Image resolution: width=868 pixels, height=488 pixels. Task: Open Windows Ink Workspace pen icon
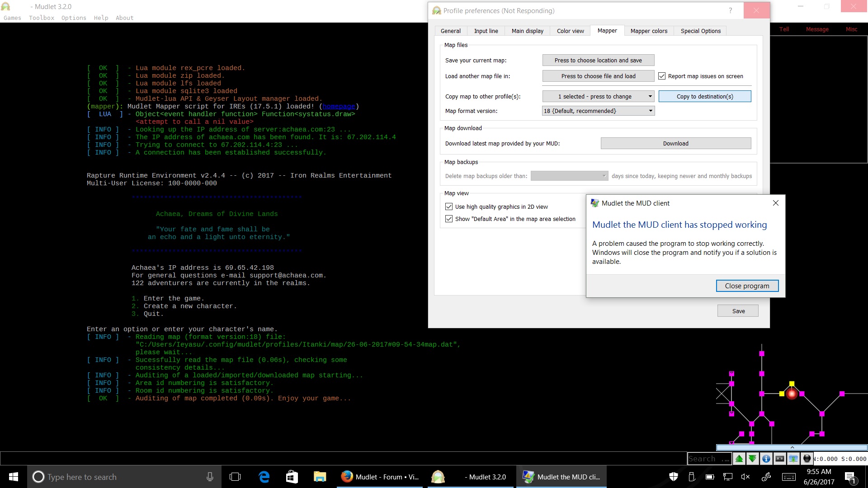pos(766,477)
